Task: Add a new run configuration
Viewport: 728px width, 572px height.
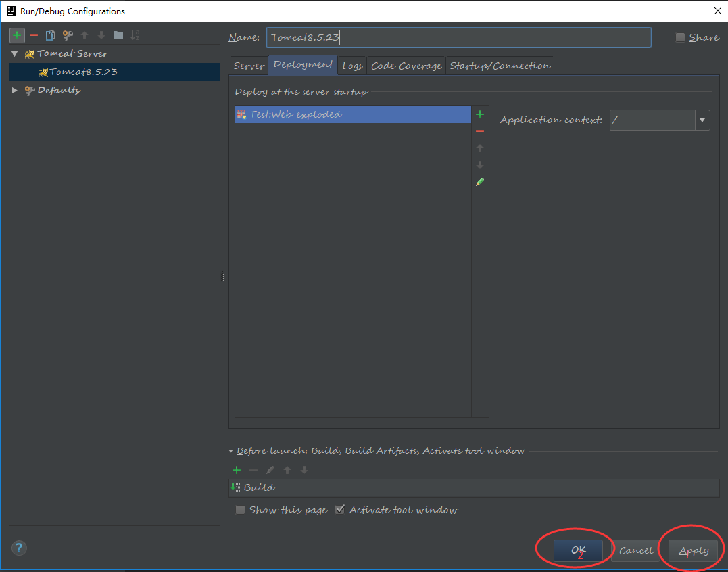Action: click(x=17, y=35)
